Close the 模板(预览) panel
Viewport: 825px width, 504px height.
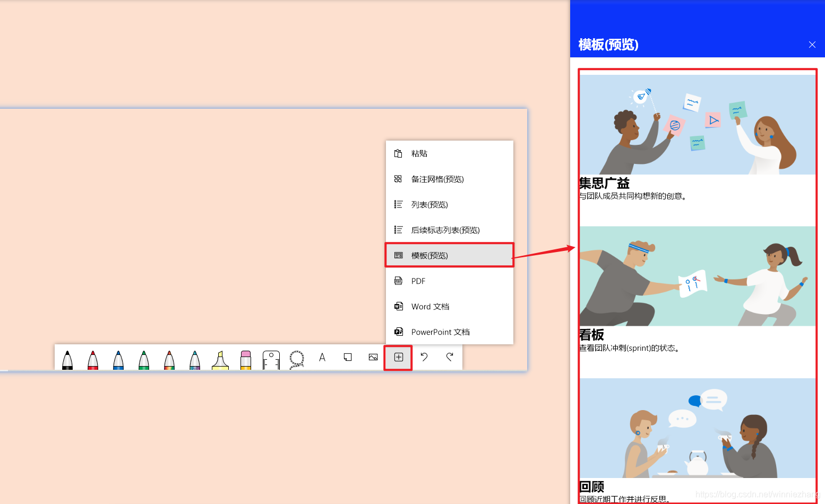pos(812,45)
